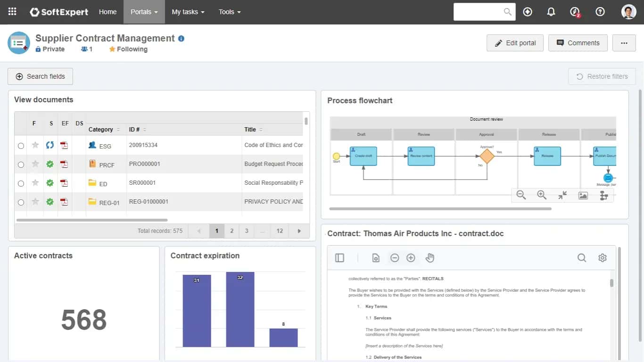Open the Portals dropdown menu
Screen dimensions: 644x362
144,12
